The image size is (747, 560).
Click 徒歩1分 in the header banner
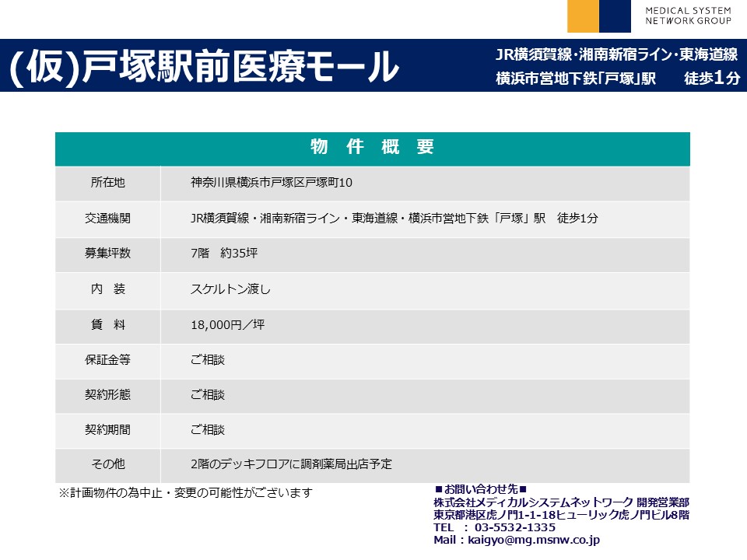[712, 78]
